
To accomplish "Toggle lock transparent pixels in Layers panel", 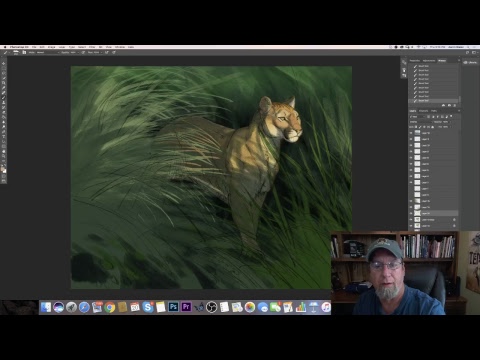I will pyautogui.click(x=416, y=127).
